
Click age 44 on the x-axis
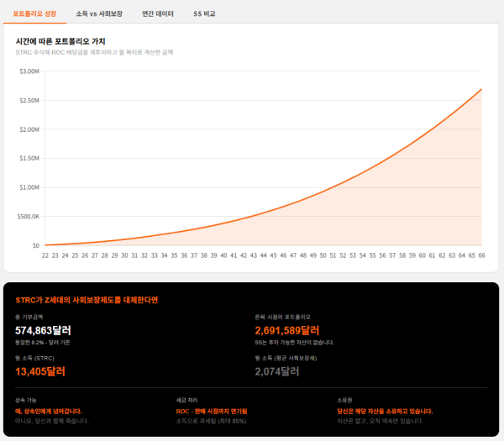click(x=263, y=255)
